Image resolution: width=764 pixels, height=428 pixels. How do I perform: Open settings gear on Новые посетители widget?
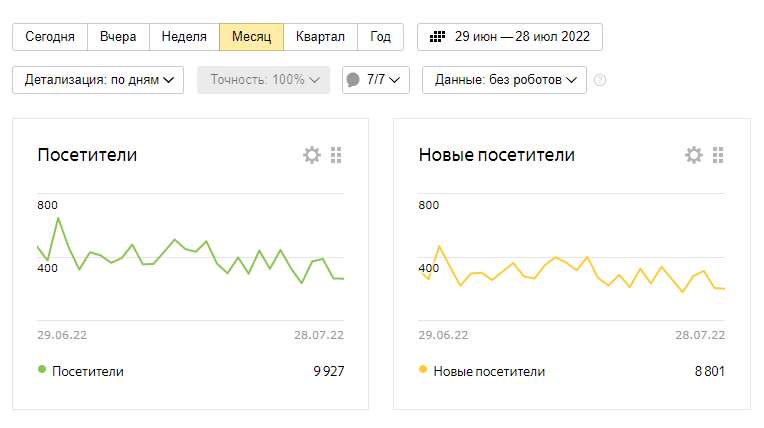(x=694, y=155)
